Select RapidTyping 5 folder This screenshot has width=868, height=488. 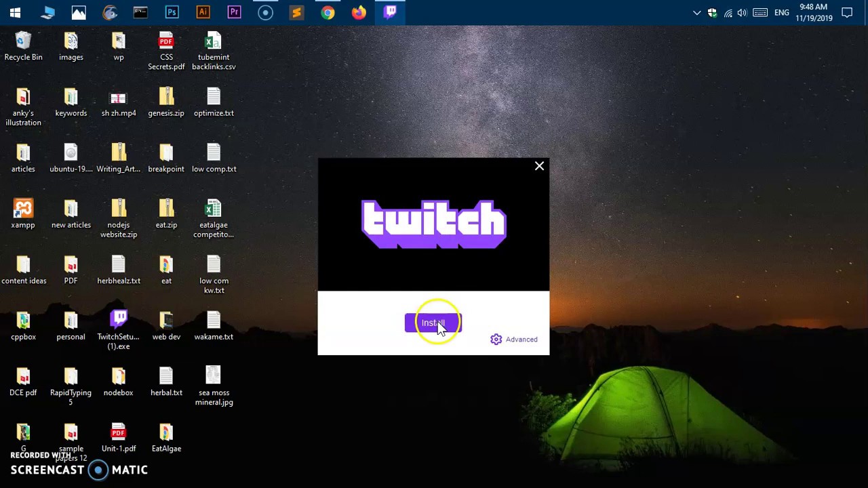[x=71, y=386]
